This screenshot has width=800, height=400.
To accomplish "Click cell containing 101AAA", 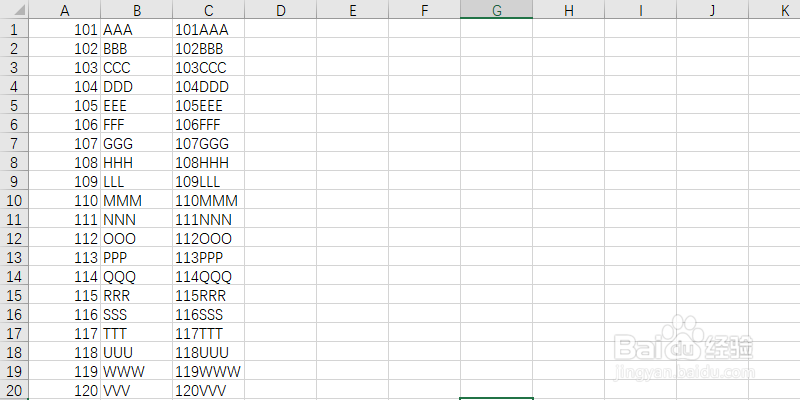I will (209, 29).
